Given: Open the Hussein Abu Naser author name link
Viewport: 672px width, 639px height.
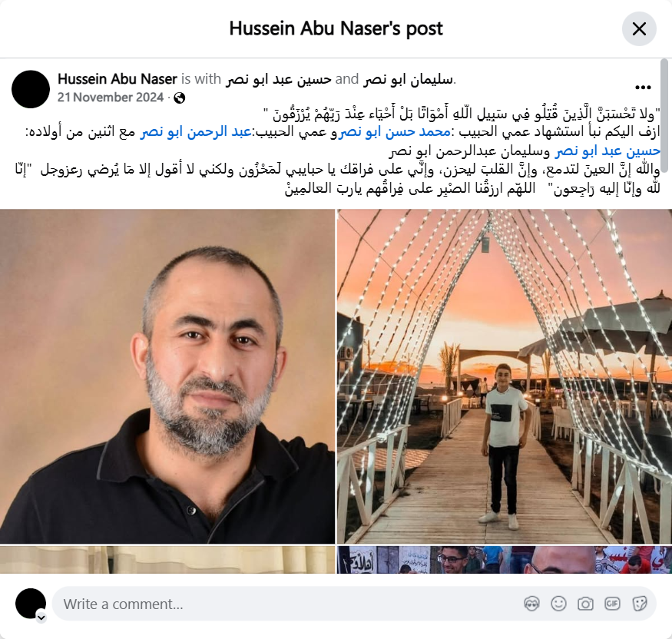Looking at the screenshot, I should pos(118,79).
